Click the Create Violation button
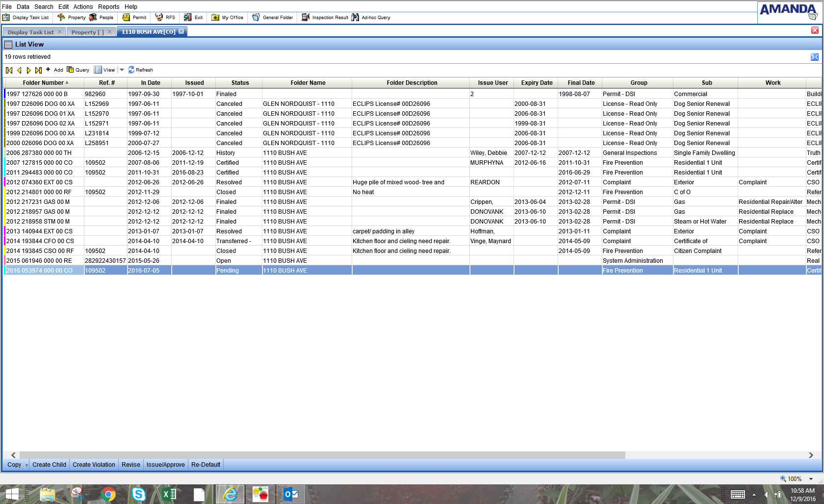This screenshot has height=504, width=824. click(x=94, y=465)
